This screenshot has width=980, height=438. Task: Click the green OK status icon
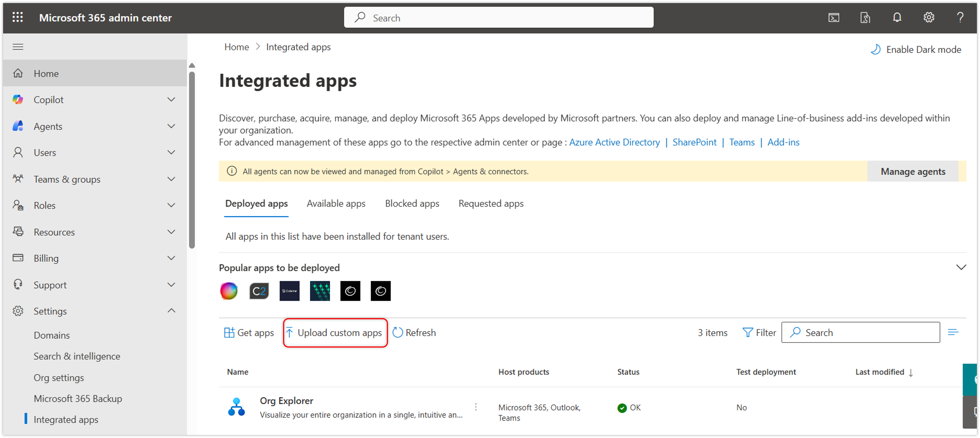622,407
